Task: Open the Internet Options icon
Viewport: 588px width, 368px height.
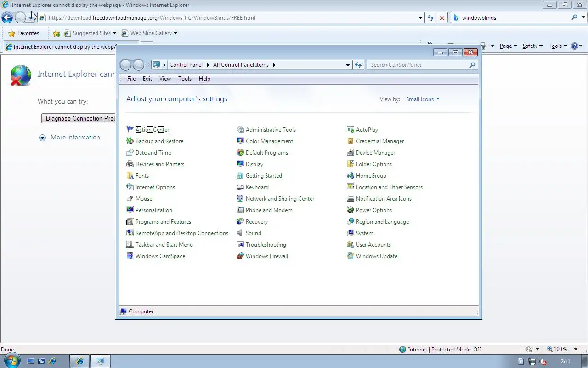Action: coord(130,187)
